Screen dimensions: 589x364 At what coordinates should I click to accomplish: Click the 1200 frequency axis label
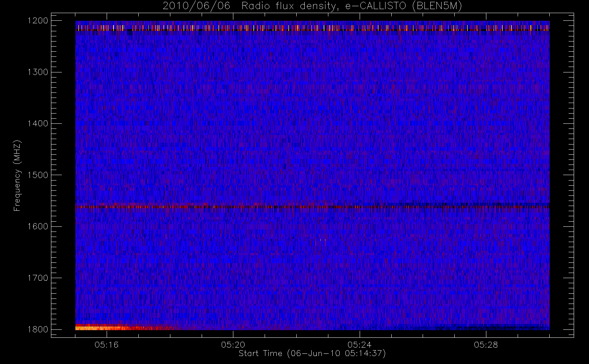point(38,21)
